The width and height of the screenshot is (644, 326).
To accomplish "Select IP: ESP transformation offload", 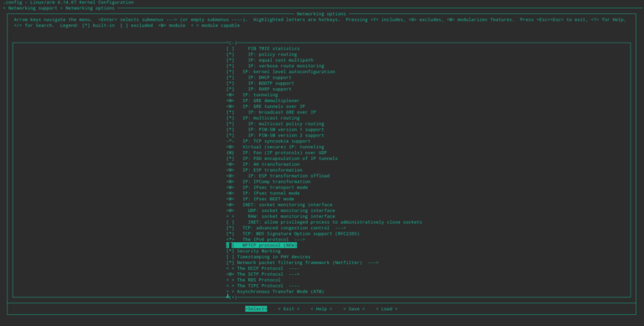I will [278, 175].
